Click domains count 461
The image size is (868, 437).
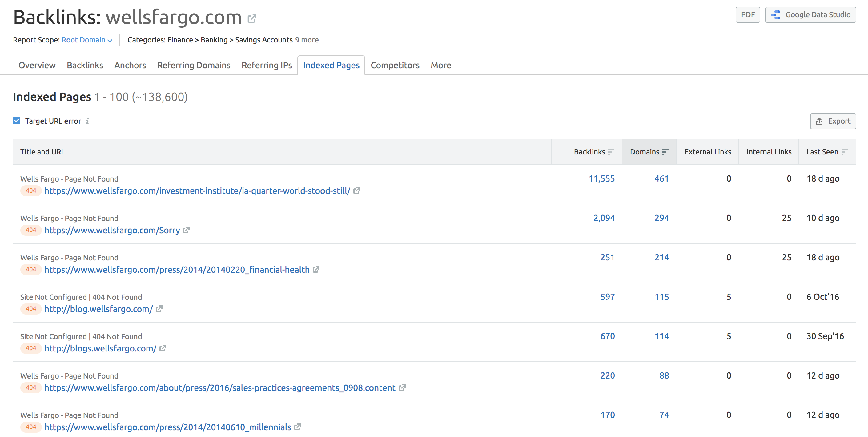(661, 178)
